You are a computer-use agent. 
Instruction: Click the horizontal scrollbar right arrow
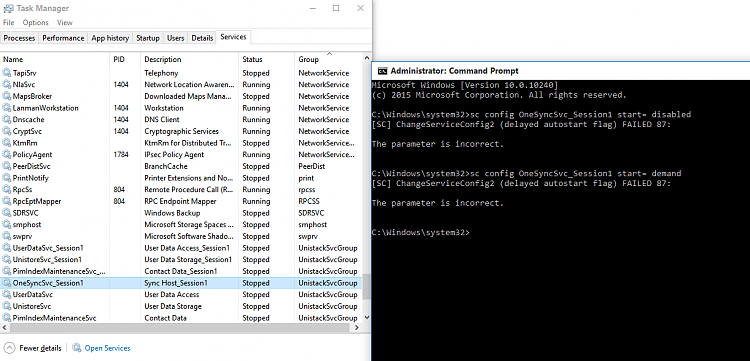tap(357, 328)
